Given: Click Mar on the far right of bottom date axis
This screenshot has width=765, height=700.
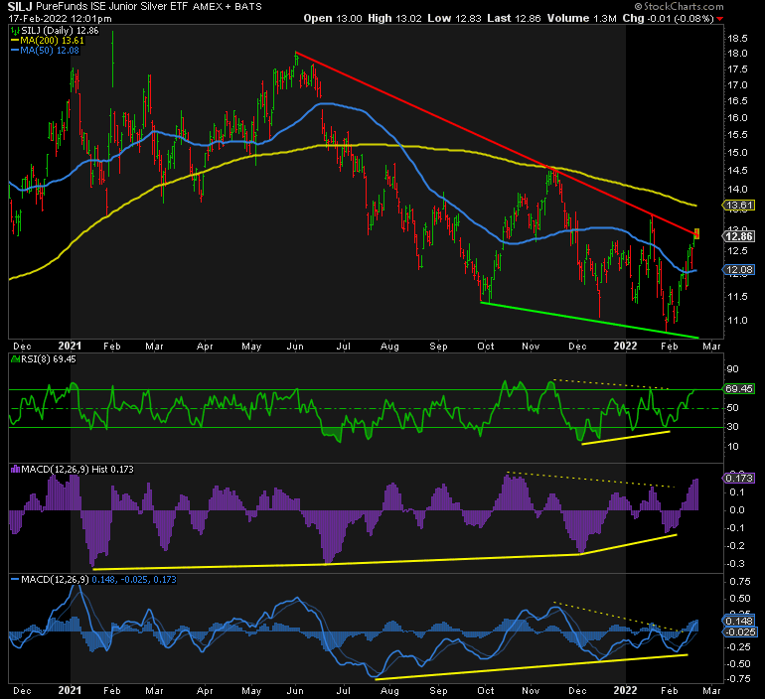Looking at the screenshot, I should (711, 691).
